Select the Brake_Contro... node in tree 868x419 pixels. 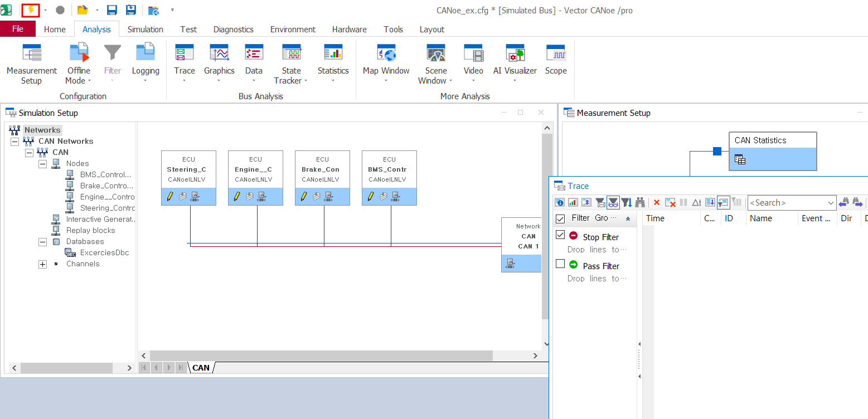[106, 186]
